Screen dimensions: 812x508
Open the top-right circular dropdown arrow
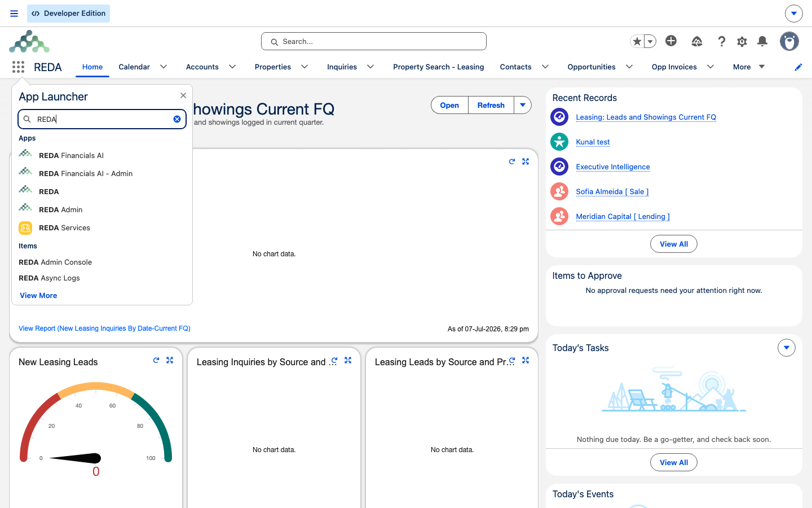tap(793, 14)
